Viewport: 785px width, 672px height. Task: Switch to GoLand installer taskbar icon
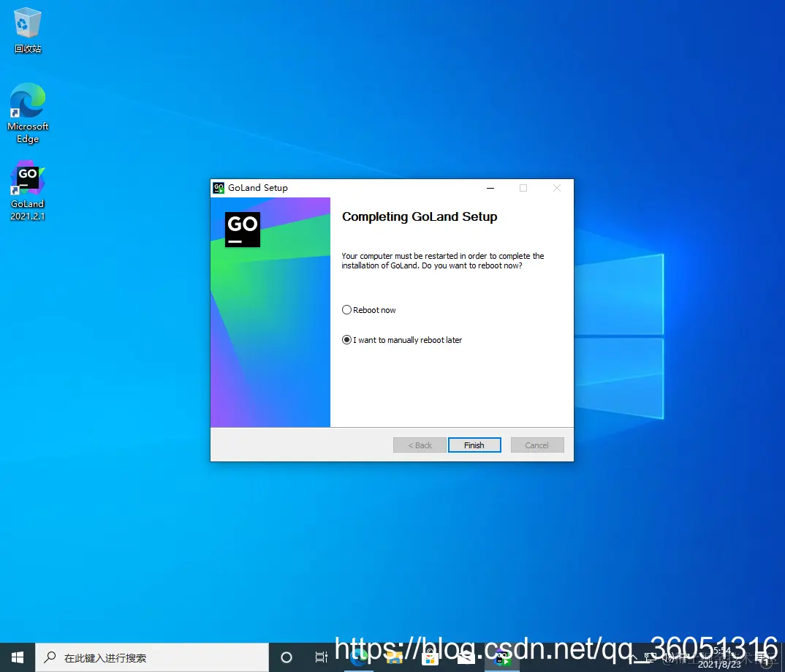click(502, 657)
